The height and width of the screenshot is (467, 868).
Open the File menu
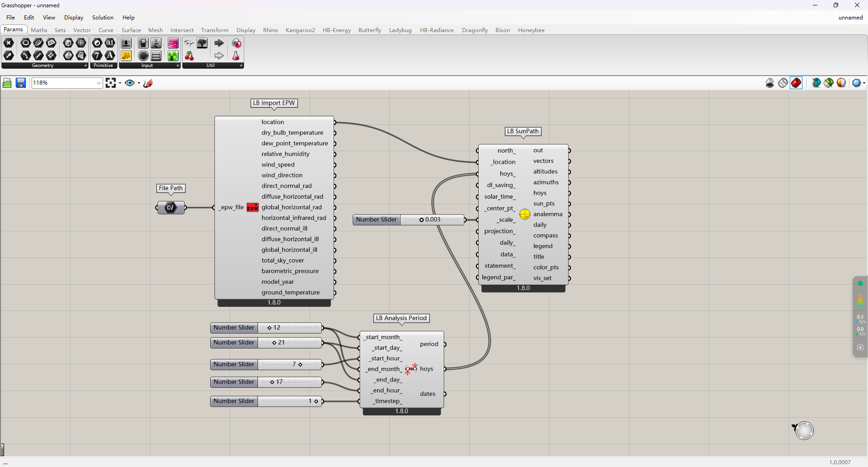11,18
